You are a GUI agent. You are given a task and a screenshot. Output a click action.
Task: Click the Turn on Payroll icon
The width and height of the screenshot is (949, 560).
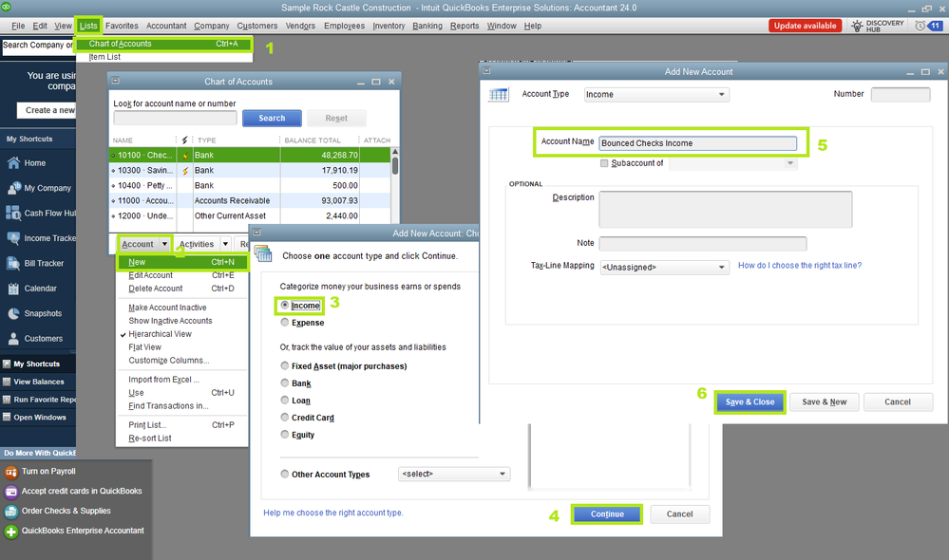(10, 472)
